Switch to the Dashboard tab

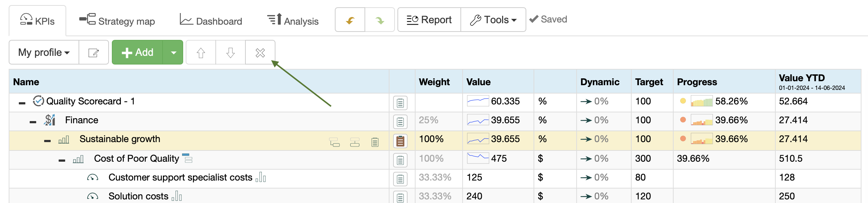(211, 21)
